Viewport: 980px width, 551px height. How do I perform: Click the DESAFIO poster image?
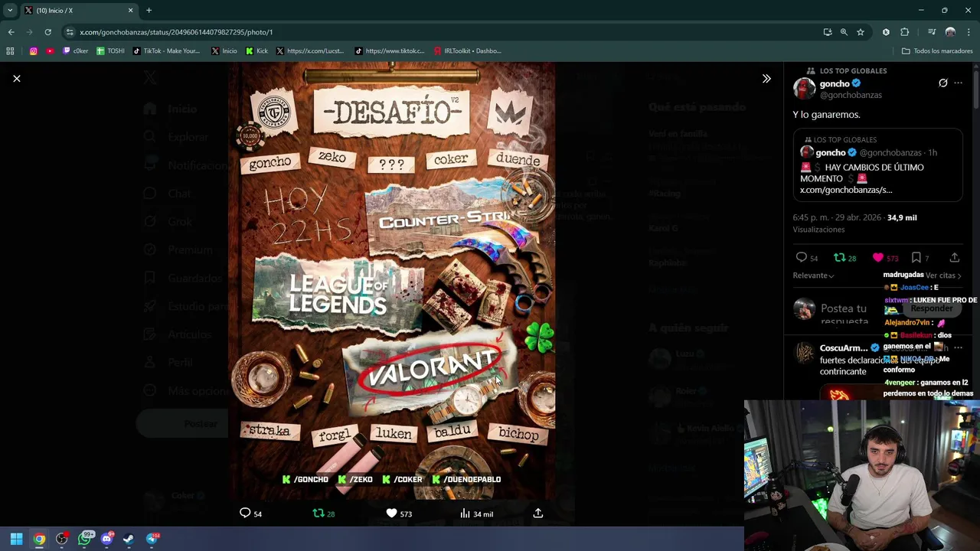pos(392,281)
